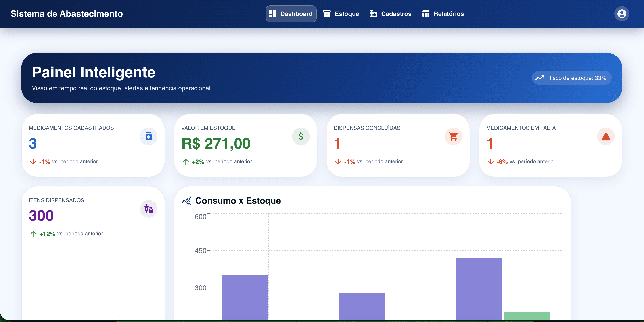The width and height of the screenshot is (644, 322).
Task: Open the Dashboard tab
Action: click(291, 14)
